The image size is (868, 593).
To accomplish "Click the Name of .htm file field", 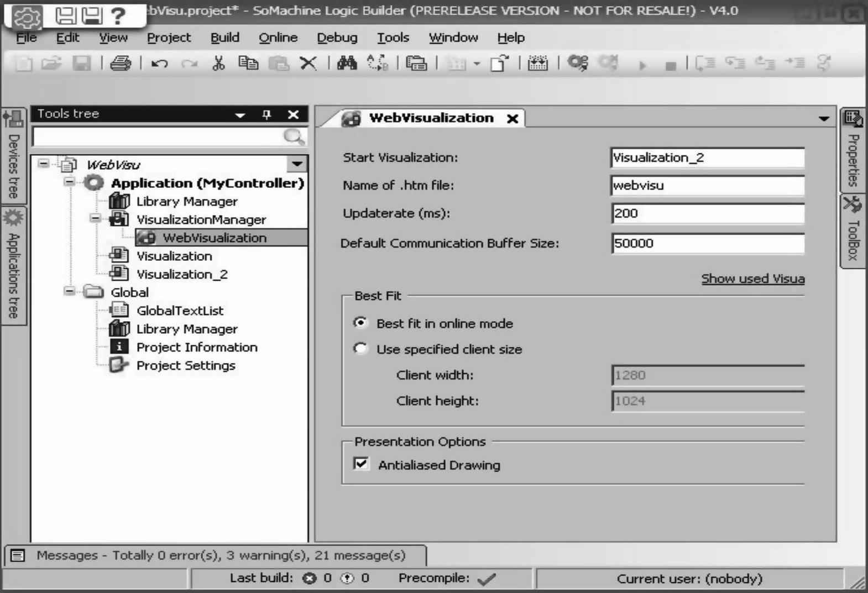I will [x=708, y=185].
